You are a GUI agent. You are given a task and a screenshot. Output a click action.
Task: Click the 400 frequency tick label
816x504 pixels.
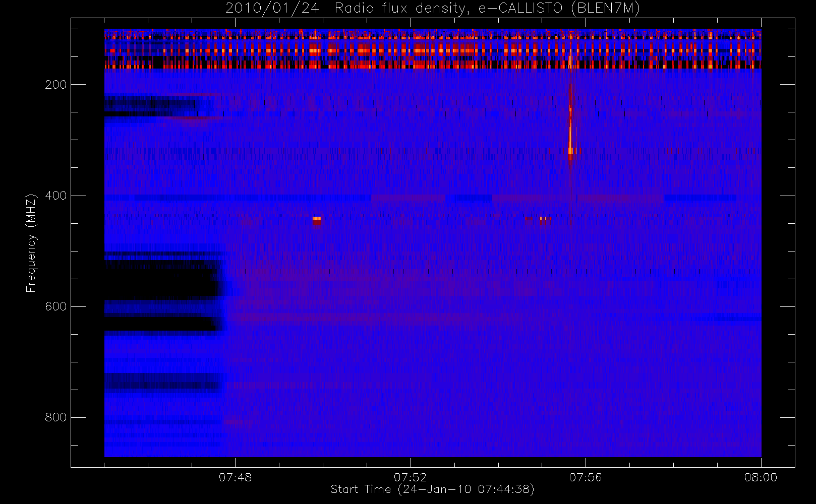(x=55, y=196)
